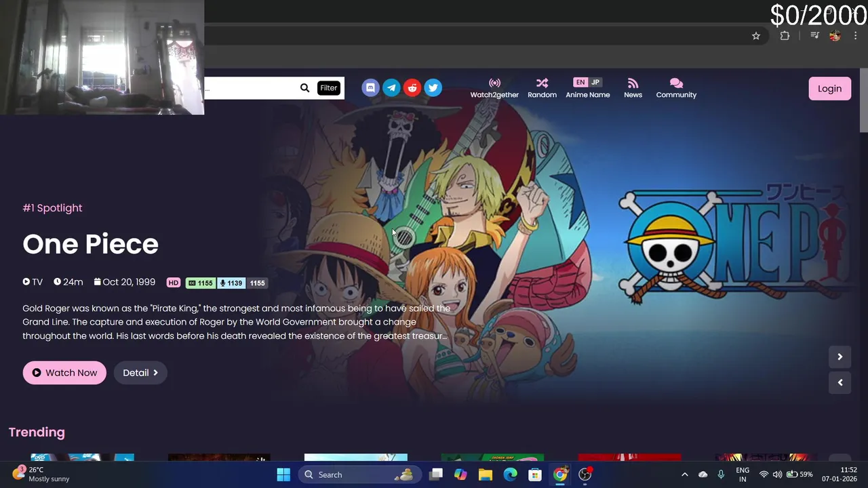Open the Twitter social link
868x488 pixels.
[x=433, y=87]
